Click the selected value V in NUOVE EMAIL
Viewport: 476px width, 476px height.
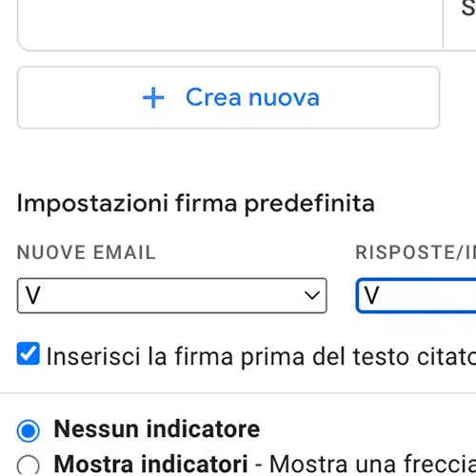click(33, 295)
